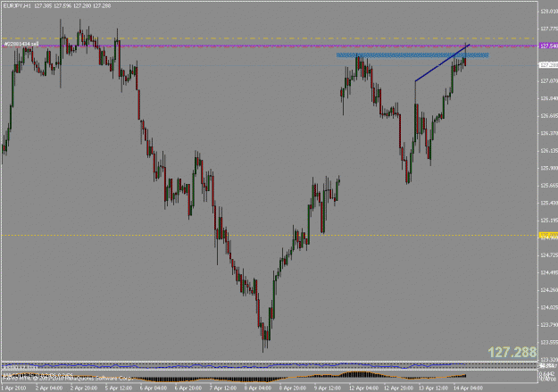
Task: Click the 125.430 price axis label
Action: (549, 203)
